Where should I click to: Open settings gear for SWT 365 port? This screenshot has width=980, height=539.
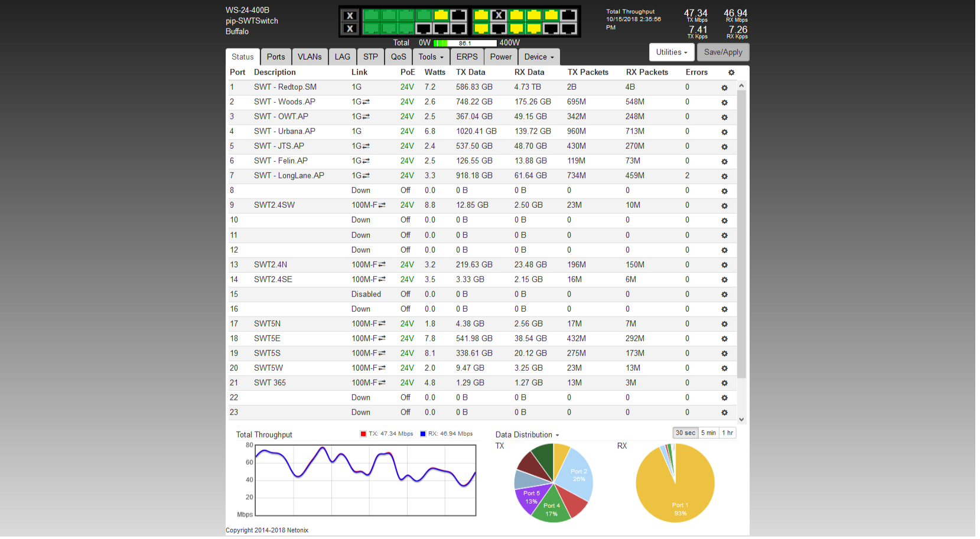point(724,383)
